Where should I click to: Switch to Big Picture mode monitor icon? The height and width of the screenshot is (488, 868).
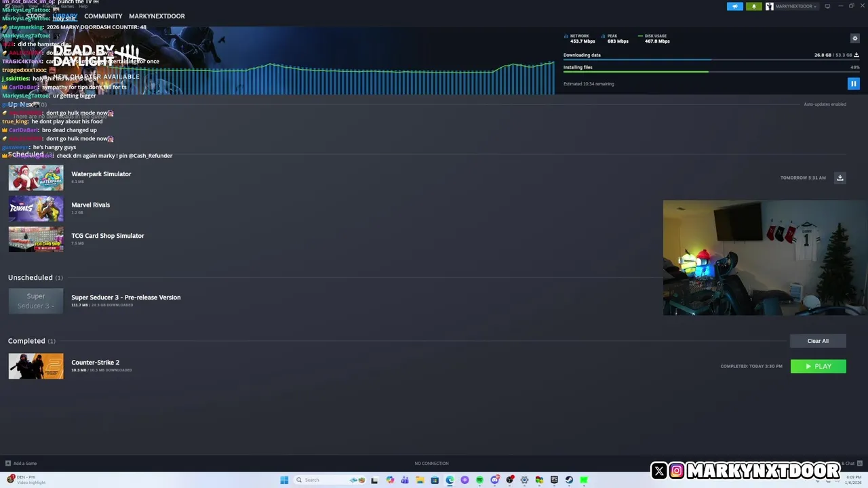click(x=827, y=6)
